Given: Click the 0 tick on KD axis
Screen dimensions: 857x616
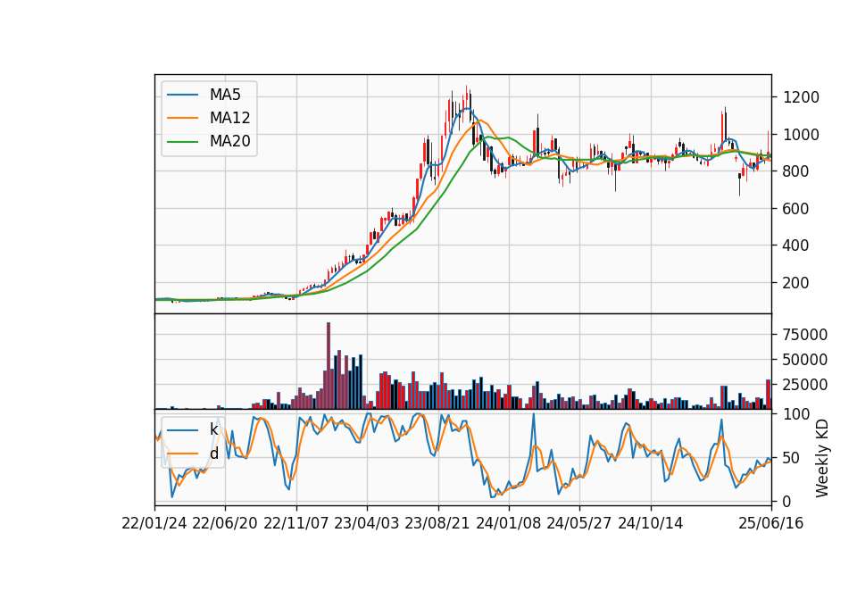Looking at the screenshot, I should pos(787,501).
